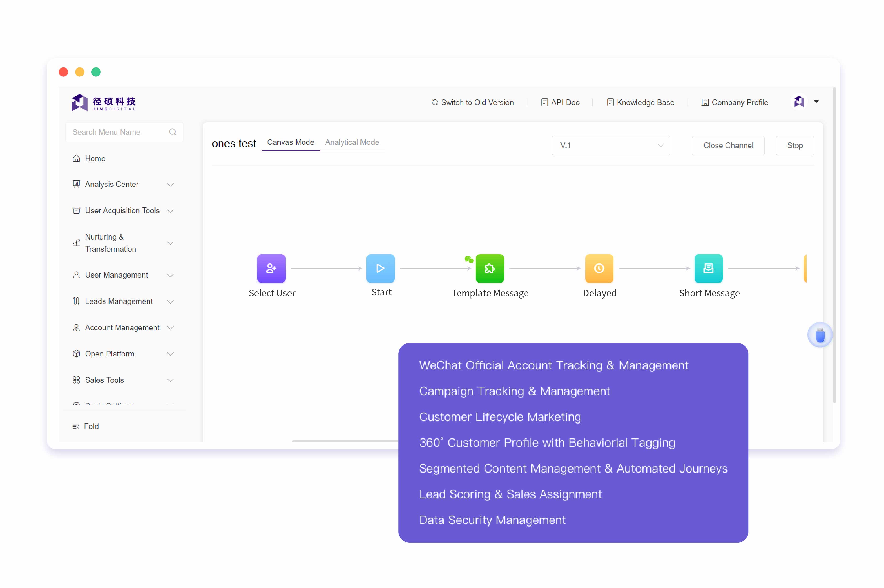Click the Sales Tools icon
This screenshot has width=884, height=588.
[x=77, y=380]
